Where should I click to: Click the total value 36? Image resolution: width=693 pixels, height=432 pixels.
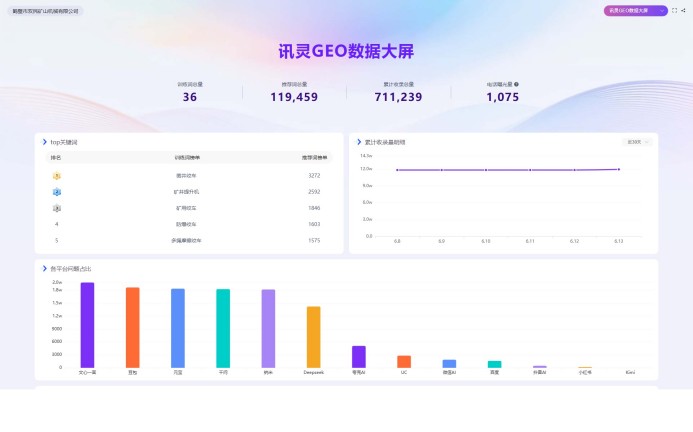coord(190,97)
